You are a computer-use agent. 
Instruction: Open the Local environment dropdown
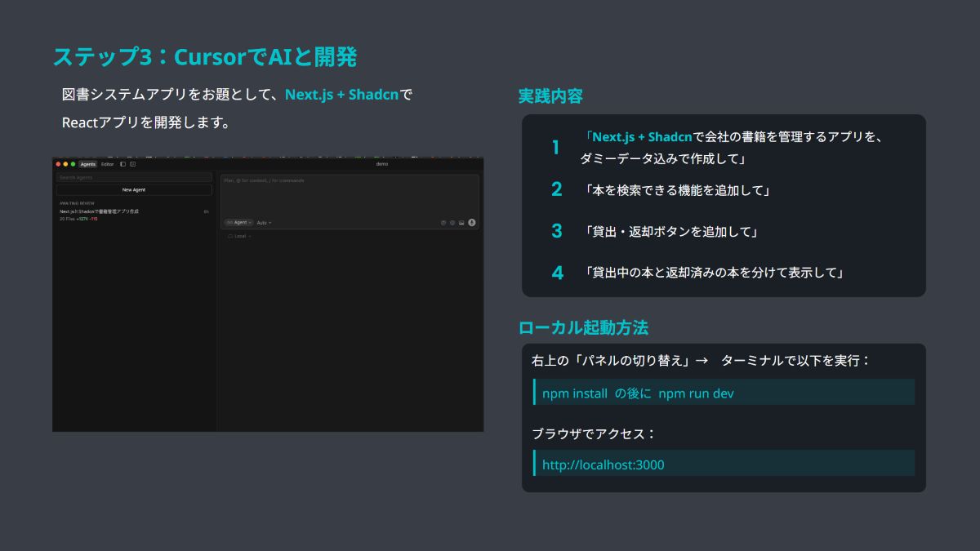(239, 236)
